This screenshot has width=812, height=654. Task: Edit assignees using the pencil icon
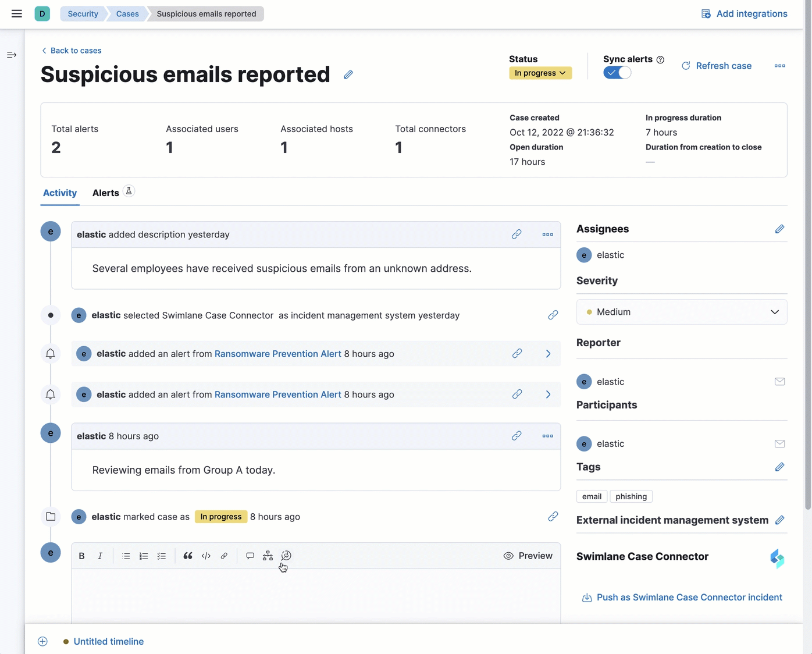coord(779,229)
